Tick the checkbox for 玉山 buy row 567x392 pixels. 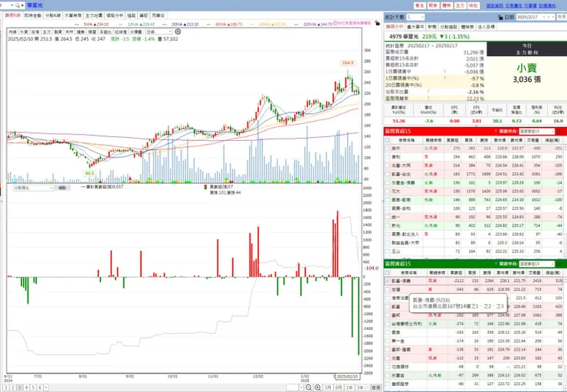click(x=387, y=251)
